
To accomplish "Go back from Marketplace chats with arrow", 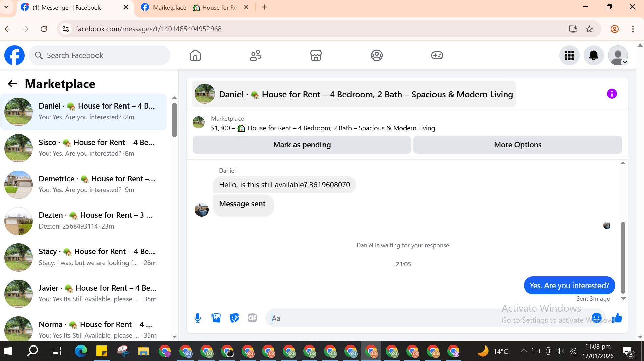I will coord(12,84).
